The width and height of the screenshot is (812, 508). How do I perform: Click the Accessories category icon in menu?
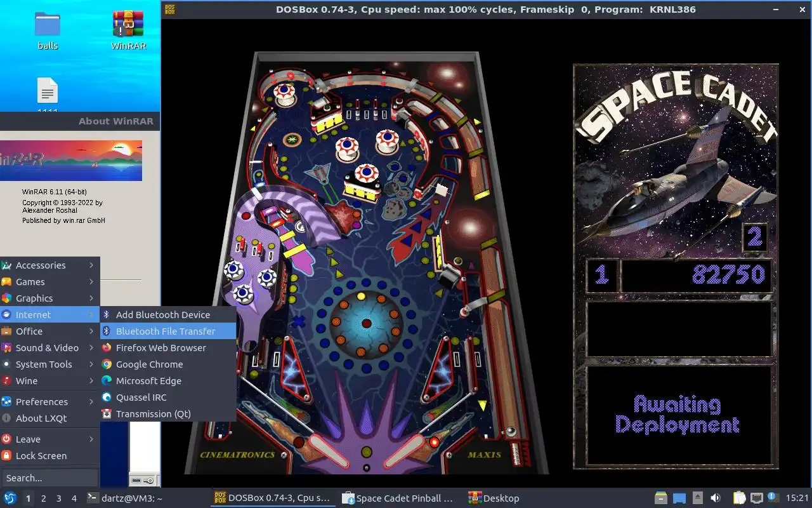tap(6, 265)
